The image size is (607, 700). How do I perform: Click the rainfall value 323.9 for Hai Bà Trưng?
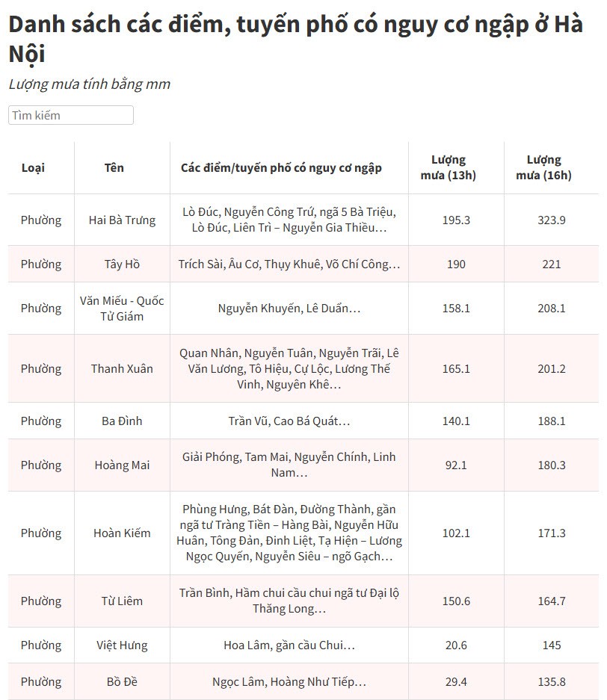point(551,220)
